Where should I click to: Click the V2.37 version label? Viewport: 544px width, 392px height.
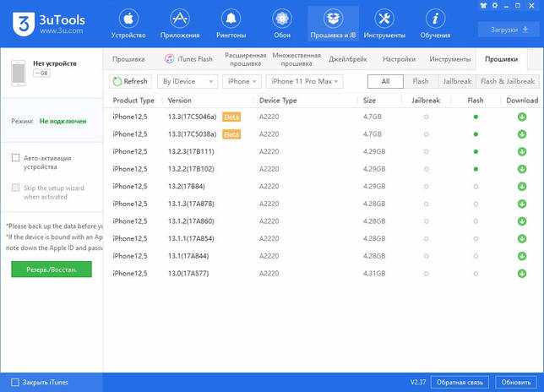417,383
